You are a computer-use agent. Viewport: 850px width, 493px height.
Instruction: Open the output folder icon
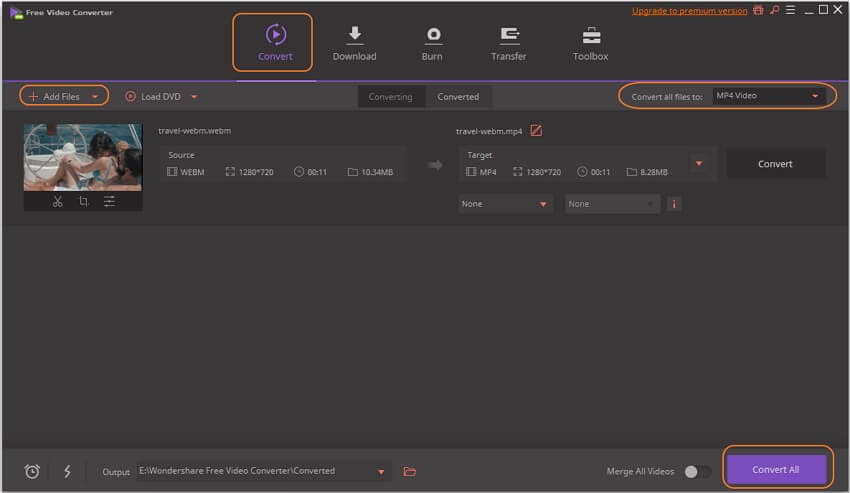tap(410, 471)
